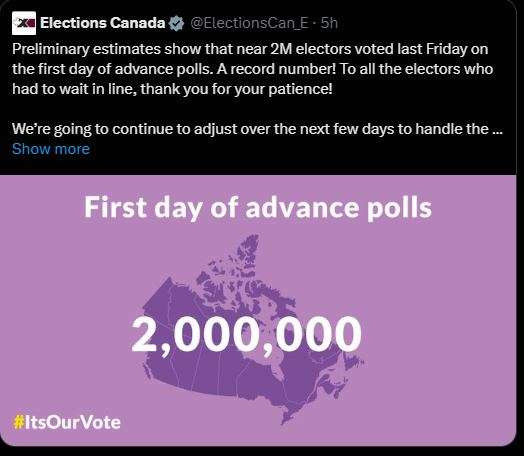Image resolution: width=524 pixels, height=456 pixels.
Task: Select the 2,000,000 figure in the image
Action: (247, 334)
